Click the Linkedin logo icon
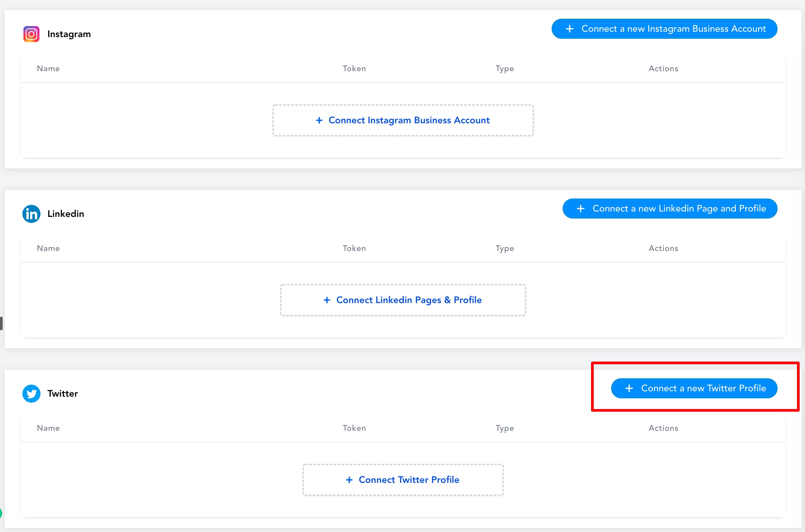 31,214
